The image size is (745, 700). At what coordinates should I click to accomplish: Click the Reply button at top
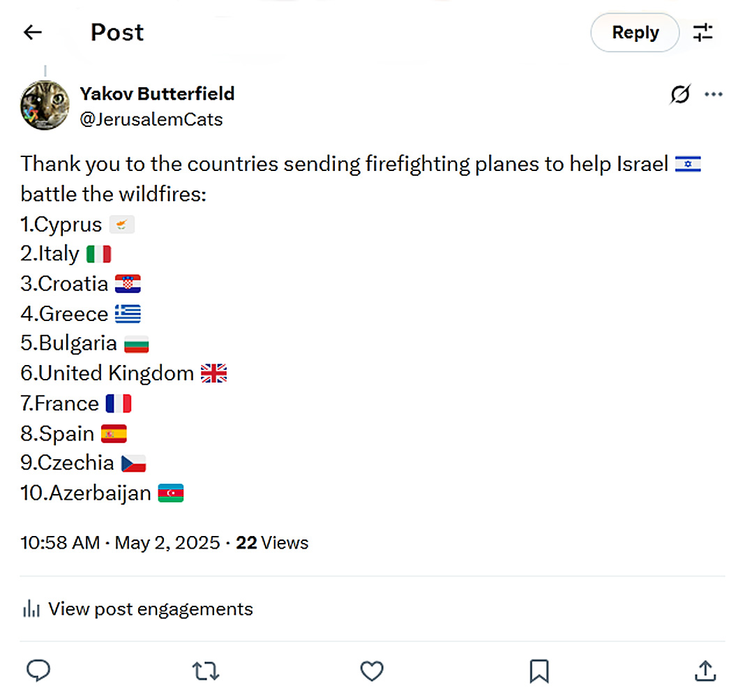coord(635,32)
